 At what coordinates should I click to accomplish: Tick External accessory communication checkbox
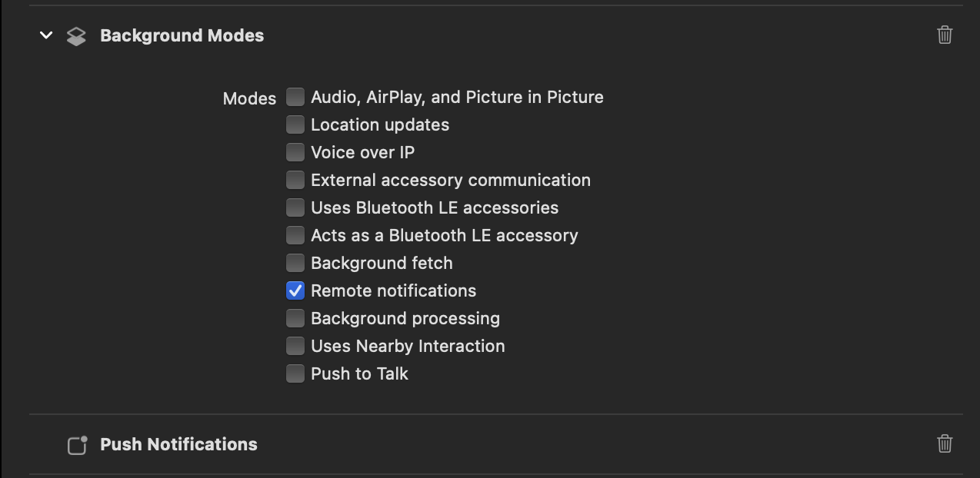pos(295,180)
